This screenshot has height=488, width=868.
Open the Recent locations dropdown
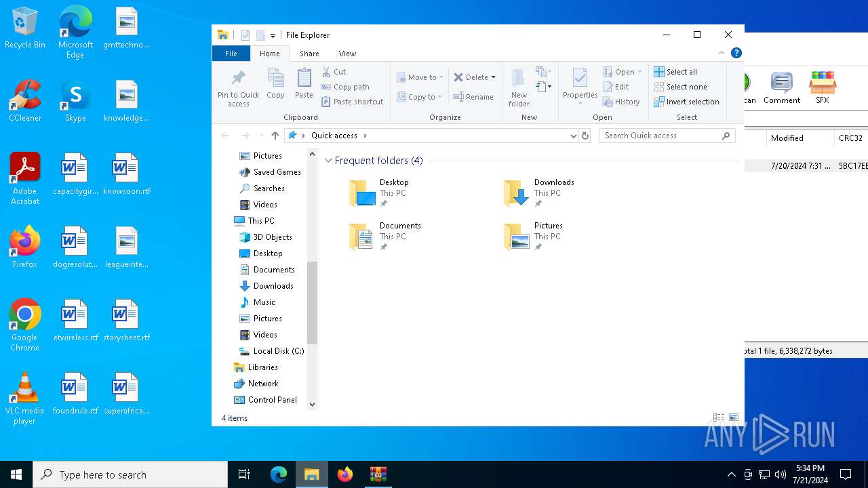pos(261,136)
